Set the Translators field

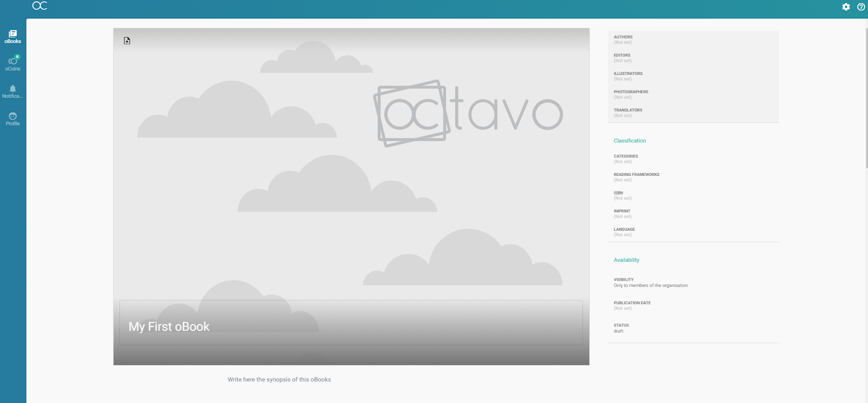coord(693,113)
